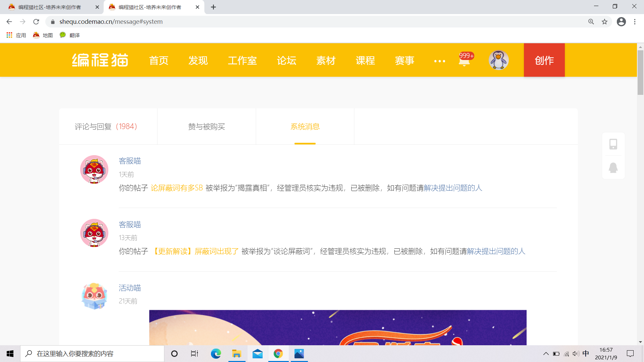The width and height of the screenshot is (644, 362).
Task: Switch to the 赞与被购买 tab
Action: [x=207, y=126]
